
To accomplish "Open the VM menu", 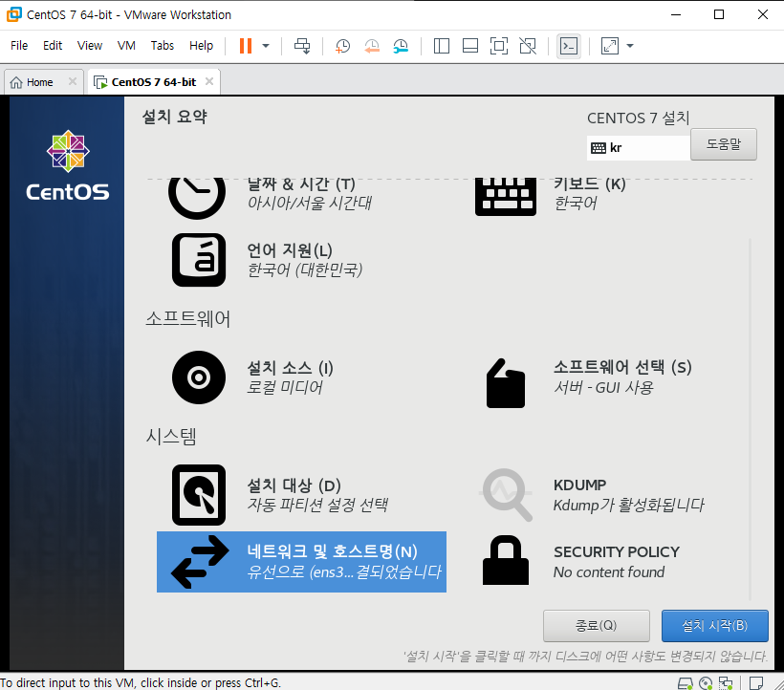I will coord(126,46).
